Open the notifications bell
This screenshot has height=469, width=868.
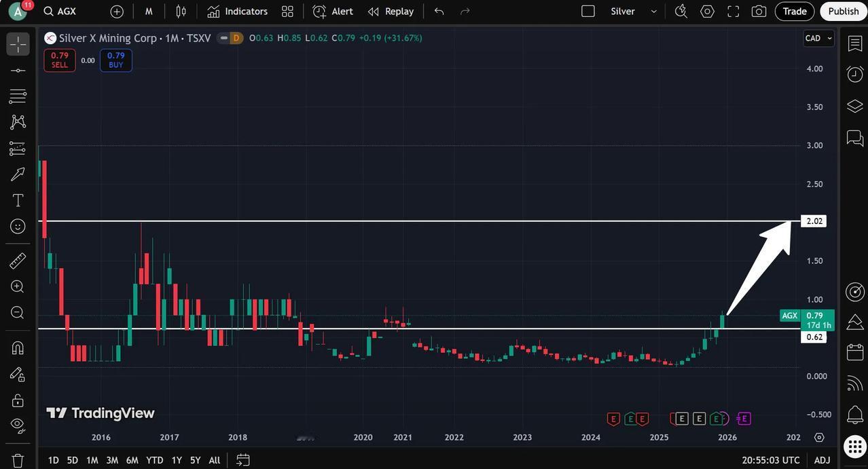point(855,415)
